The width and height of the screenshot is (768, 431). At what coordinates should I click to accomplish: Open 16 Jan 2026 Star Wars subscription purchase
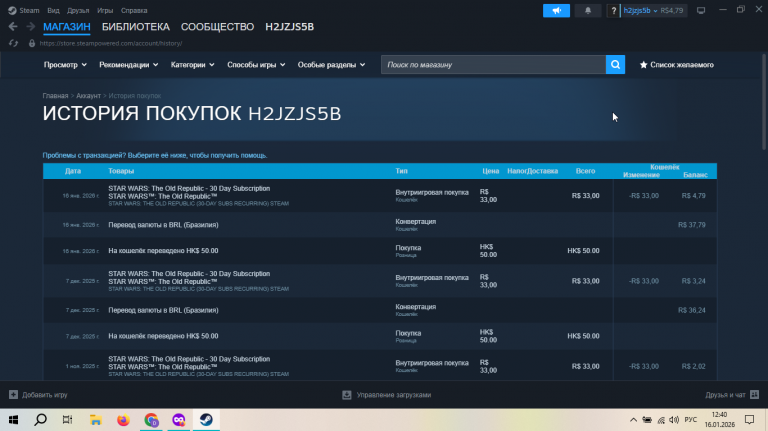380,195
